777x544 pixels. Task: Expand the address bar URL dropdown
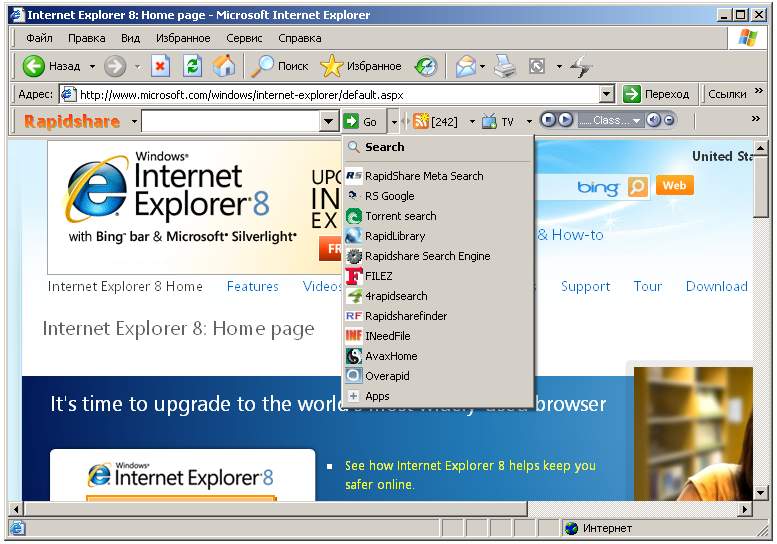(x=607, y=94)
